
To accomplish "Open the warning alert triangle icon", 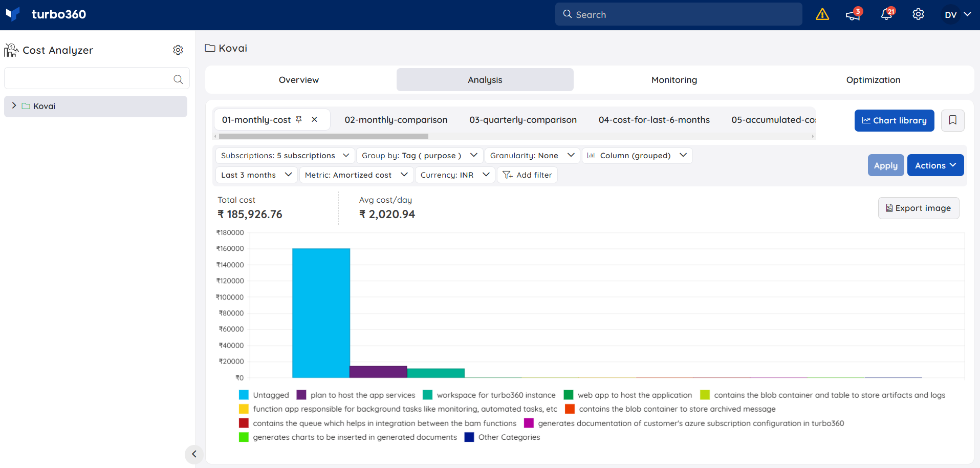I will pos(822,14).
